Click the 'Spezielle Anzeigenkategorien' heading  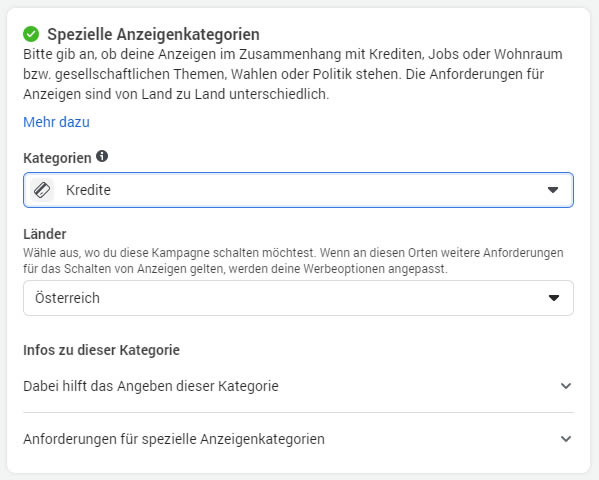point(153,34)
